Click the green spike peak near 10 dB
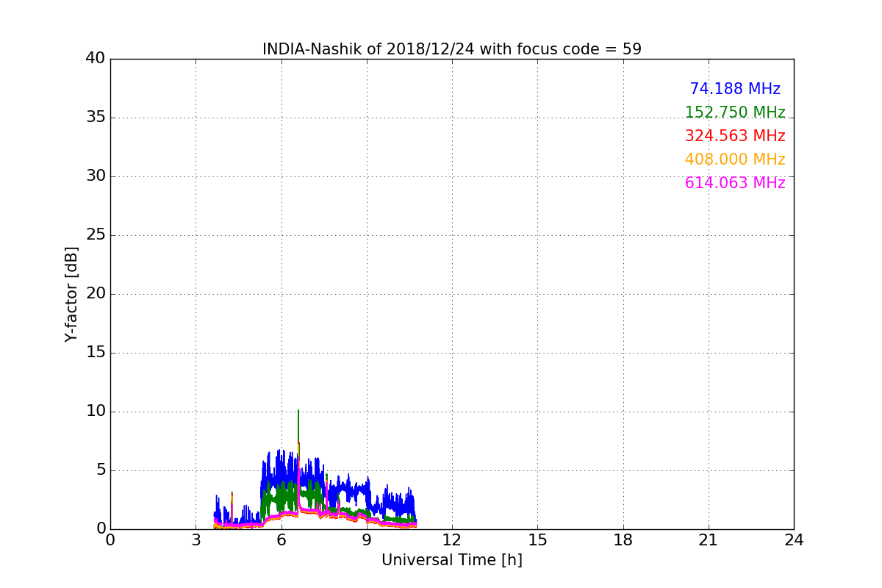The height and width of the screenshot is (588, 882). click(x=298, y=411)
